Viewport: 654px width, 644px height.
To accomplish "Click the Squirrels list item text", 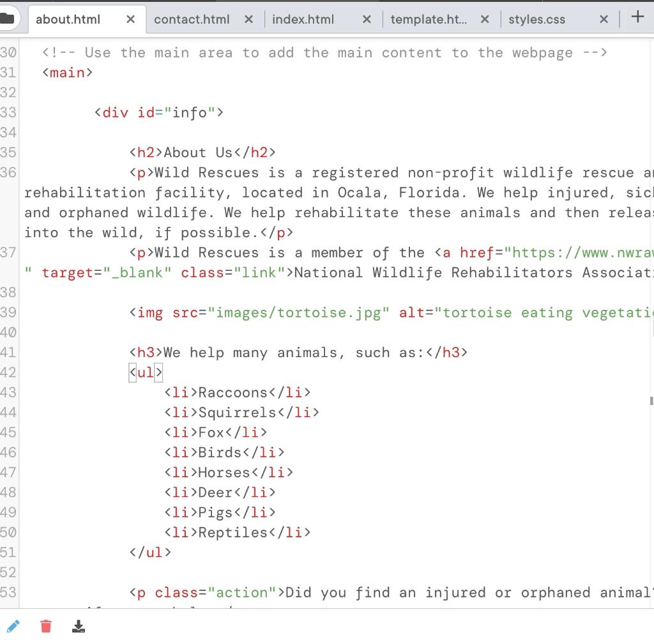I will tap(238, 413).
